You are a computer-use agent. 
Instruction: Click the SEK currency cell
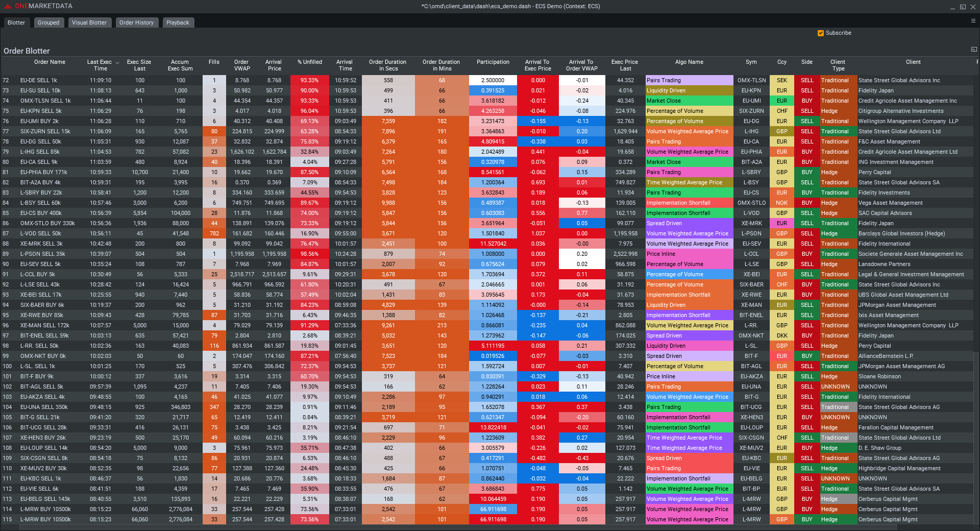coord(782,81)
